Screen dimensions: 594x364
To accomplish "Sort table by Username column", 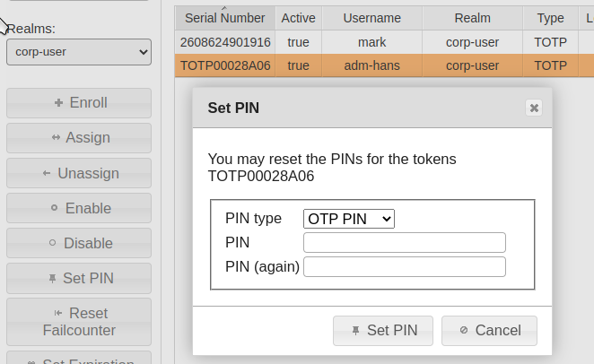I will tap(372, 18).
